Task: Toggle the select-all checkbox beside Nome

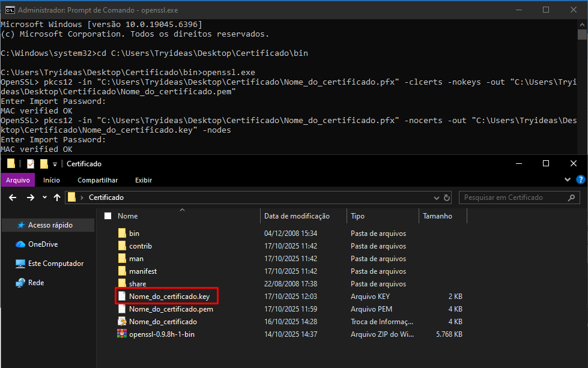Action: 108,216
